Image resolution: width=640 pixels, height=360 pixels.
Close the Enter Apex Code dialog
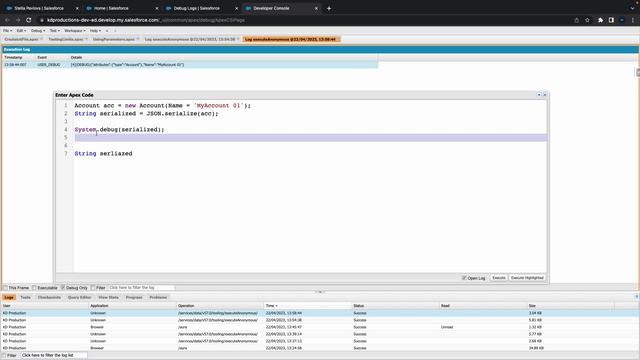pyautogui.click(x=544, y=95)
